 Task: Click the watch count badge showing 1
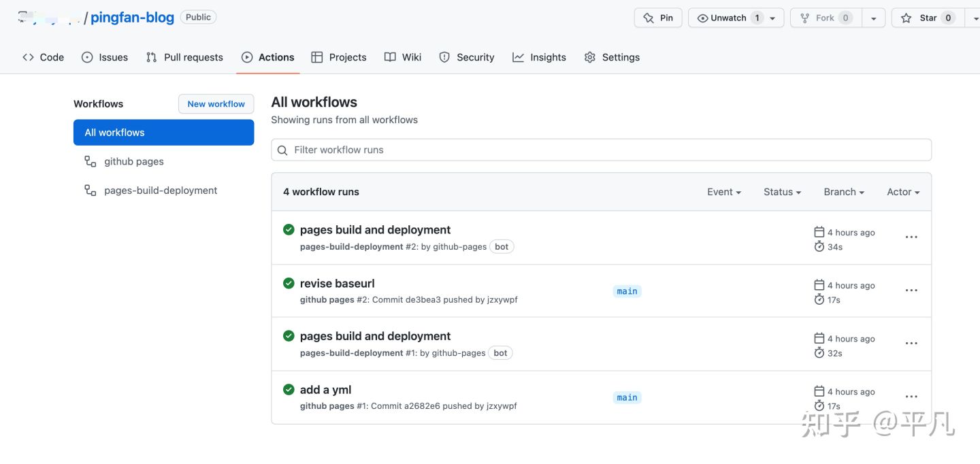point(757,18)
